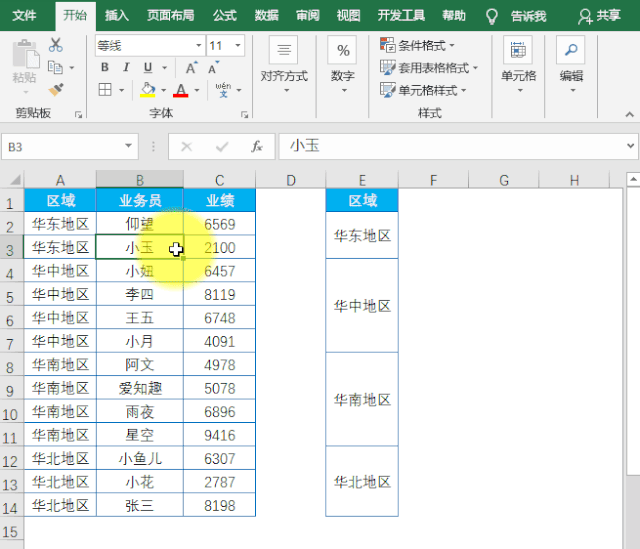Click the Insert Function fx icon

256,147
